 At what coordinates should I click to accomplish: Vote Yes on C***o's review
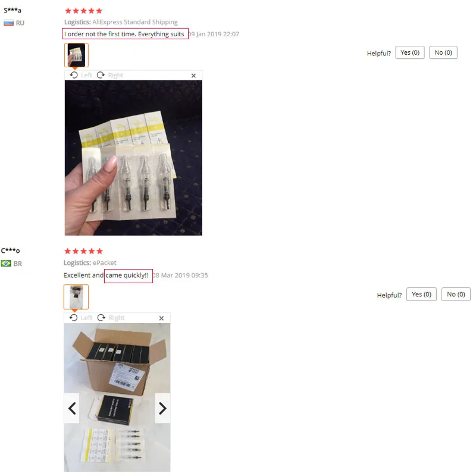point(421,294)
